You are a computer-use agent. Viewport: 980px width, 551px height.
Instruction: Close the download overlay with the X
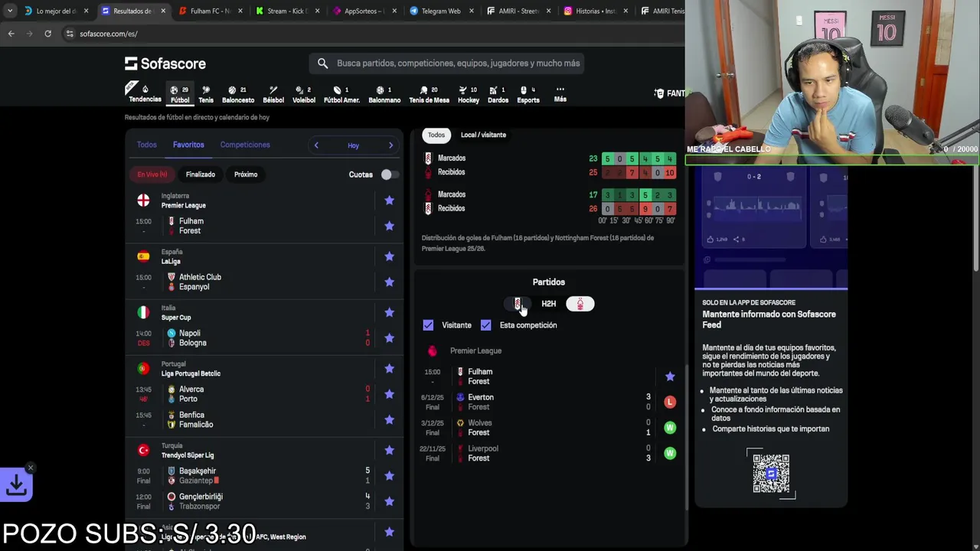coord(31,468)
